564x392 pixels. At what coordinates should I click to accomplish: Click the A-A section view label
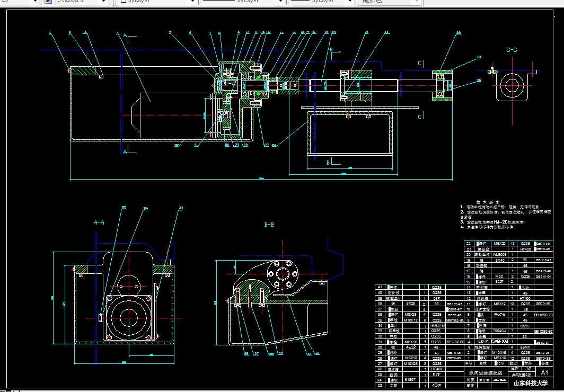[99, 223]
